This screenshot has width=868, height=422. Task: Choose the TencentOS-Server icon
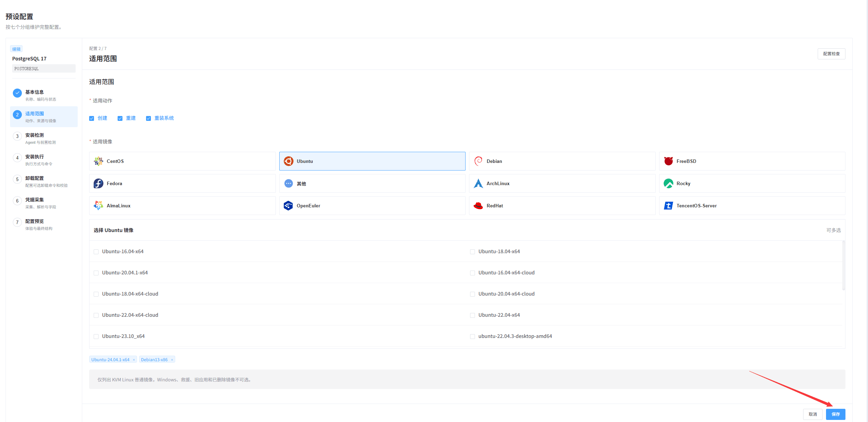pos(668,206)
